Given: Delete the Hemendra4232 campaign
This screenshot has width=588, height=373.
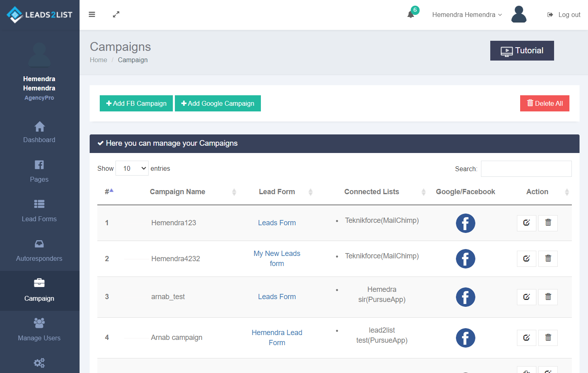Looking at the screenshot, I should pos(548,259).
